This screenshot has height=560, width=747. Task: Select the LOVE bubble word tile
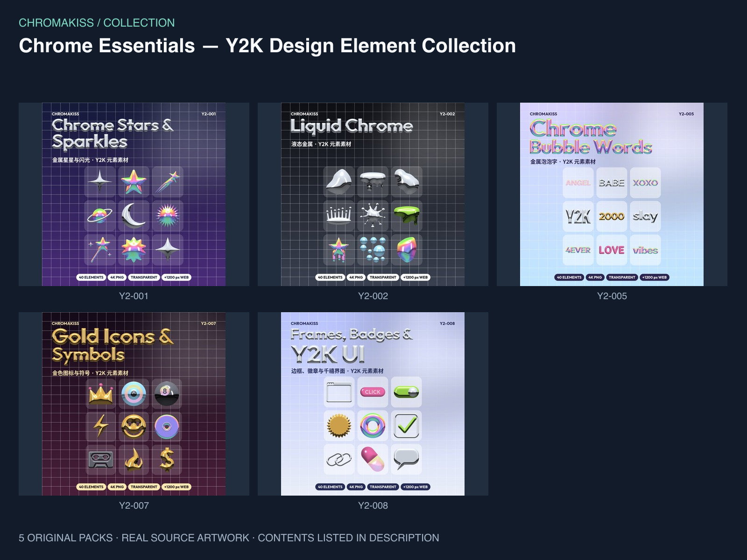612,250
